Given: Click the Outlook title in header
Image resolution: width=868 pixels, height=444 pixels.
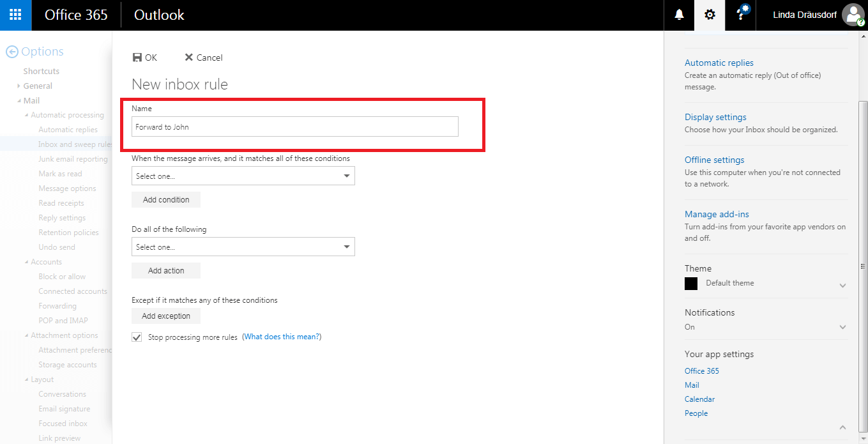Looking at the screenshot, I should (x=159, y=15).
